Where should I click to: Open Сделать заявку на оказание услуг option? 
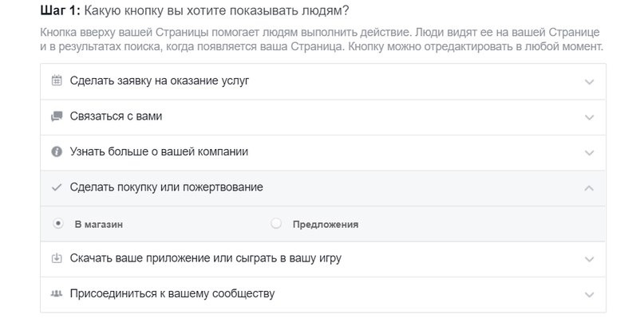tap(323, 81)
